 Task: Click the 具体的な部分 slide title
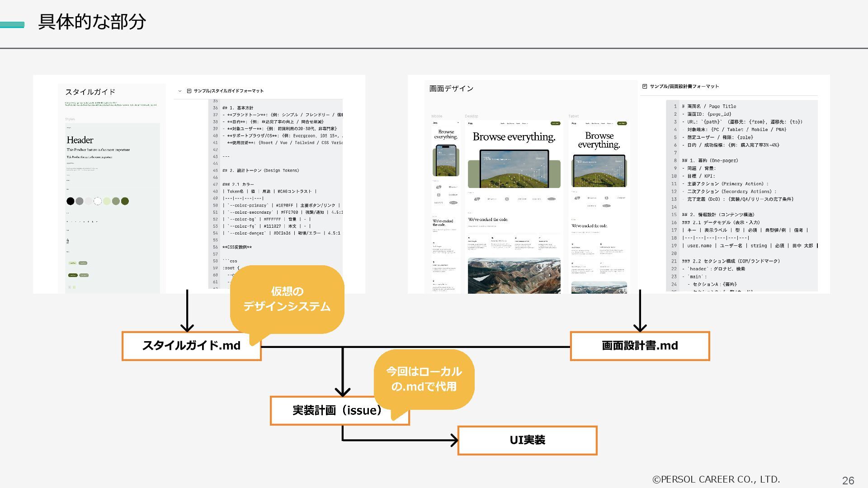92,22
